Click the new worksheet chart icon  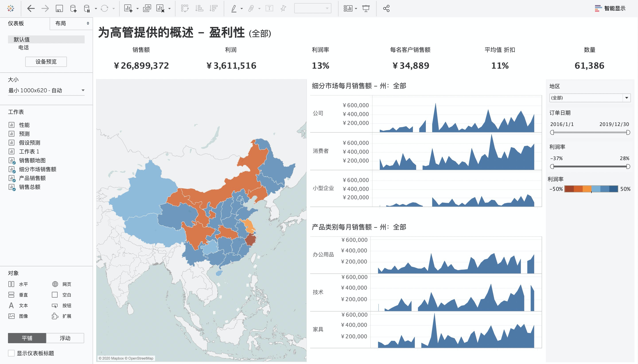coord(128,8)
